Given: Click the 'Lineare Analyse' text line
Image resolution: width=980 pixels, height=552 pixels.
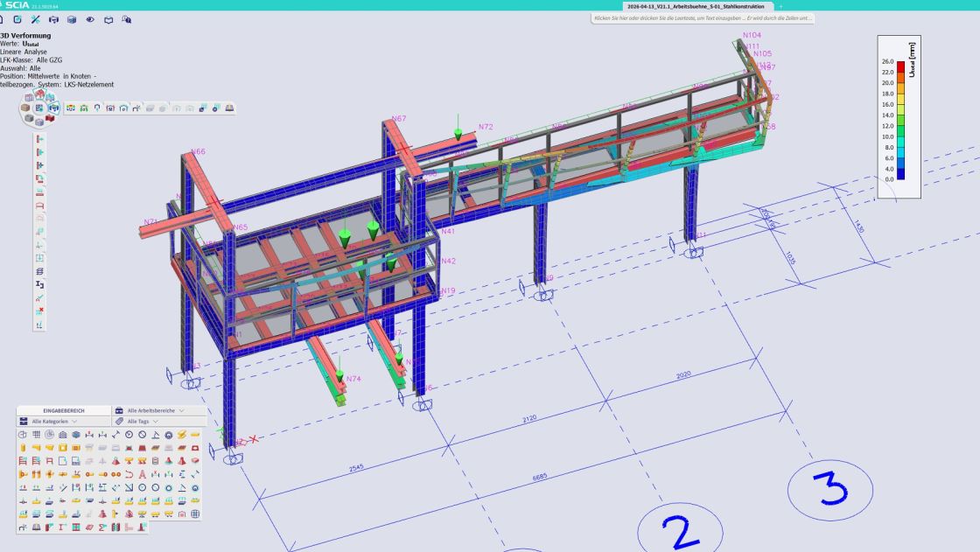Looking at the screenshot, I should tap(23, 52).
